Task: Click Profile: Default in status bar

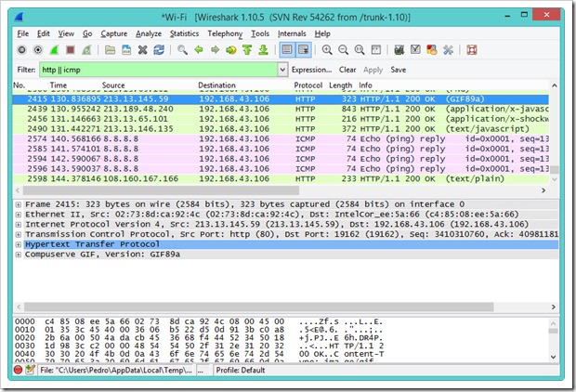Action: [x=241, y=370]
